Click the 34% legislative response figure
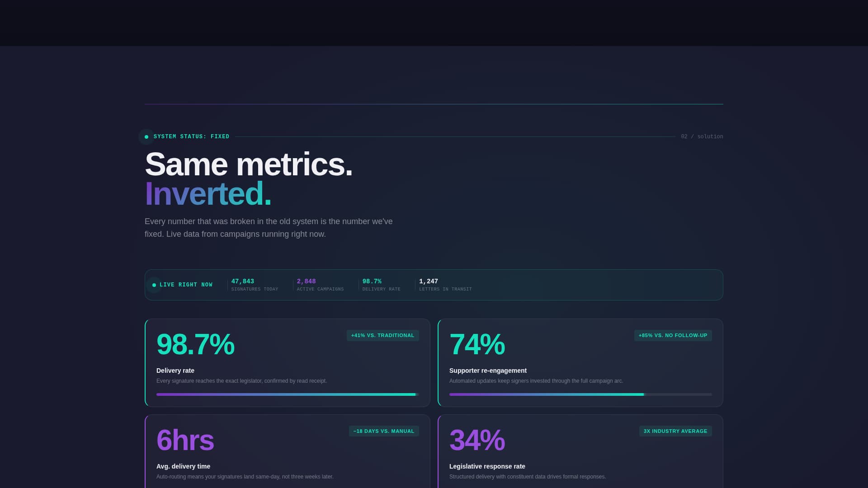Image resolution: width=868 pixels, height=488 pixels. coord(477,440)
